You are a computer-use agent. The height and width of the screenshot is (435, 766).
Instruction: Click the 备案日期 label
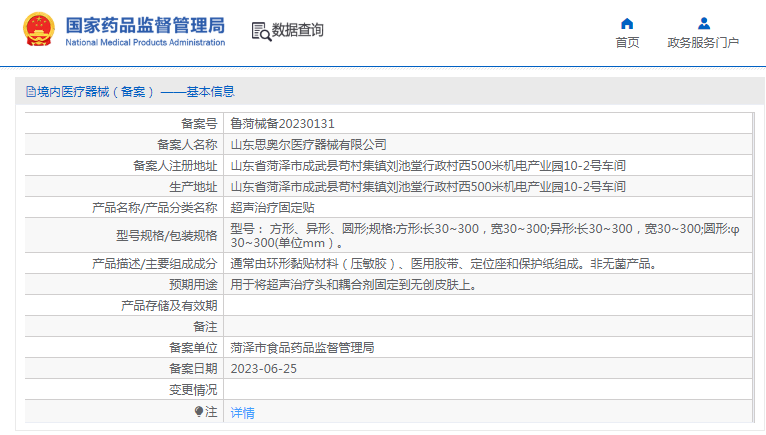193,369
